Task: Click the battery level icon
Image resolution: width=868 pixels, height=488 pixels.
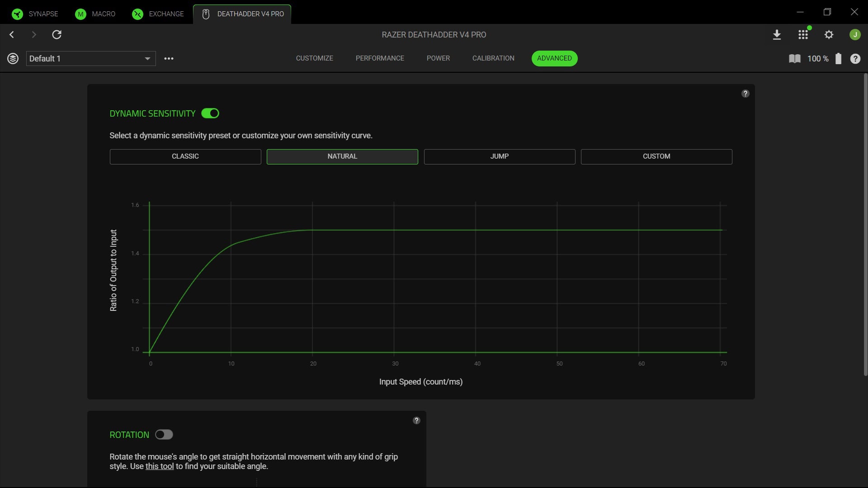Action: [838, 59]
